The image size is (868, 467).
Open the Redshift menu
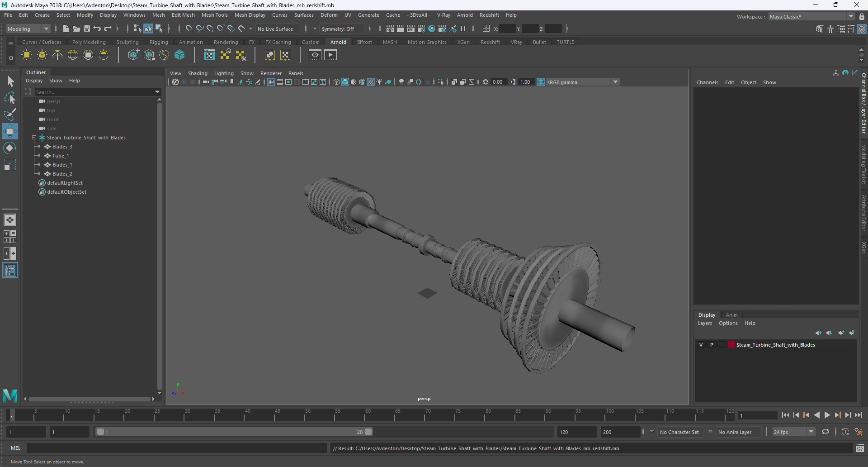(x=489, y=15)
